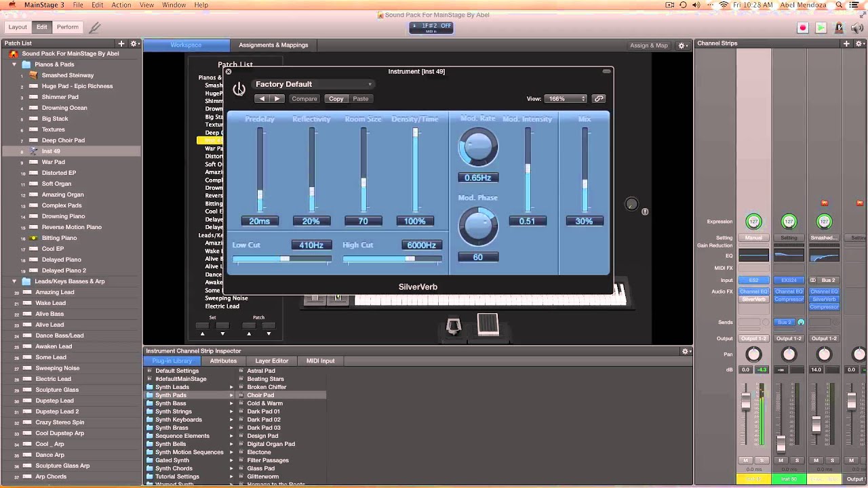This screenshot has height=488, width=868.
Task: Add a patch with Patch List plus
Action: (121, 43)
